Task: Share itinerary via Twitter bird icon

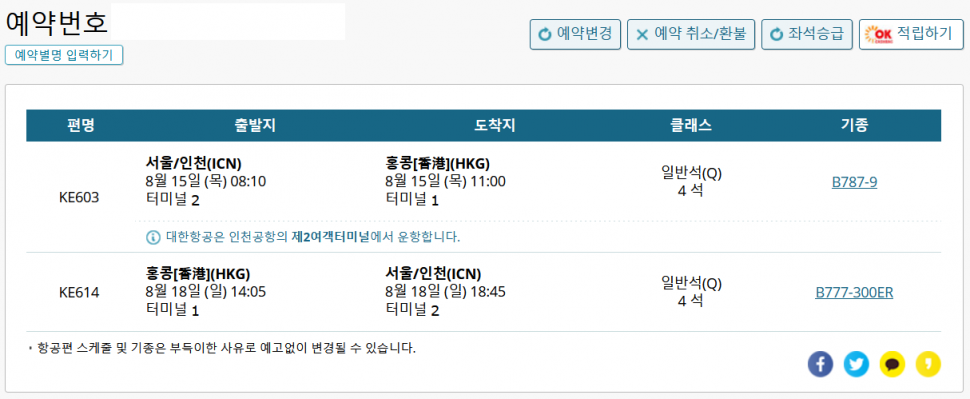Action: click(856, 364)
